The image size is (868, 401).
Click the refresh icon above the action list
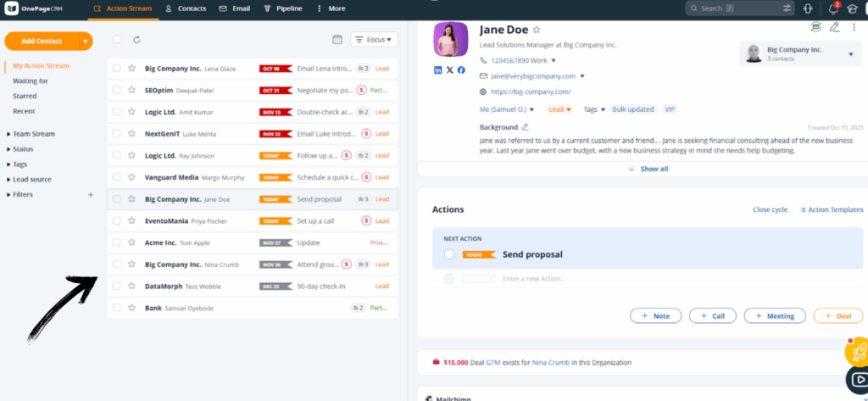(x=137, y=40)
